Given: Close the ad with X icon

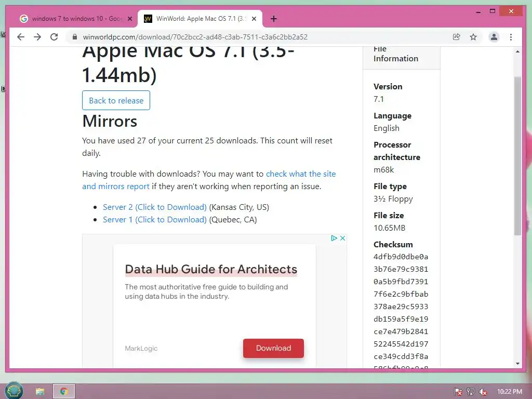Looking at the screenshot, I should coord(343,238).
